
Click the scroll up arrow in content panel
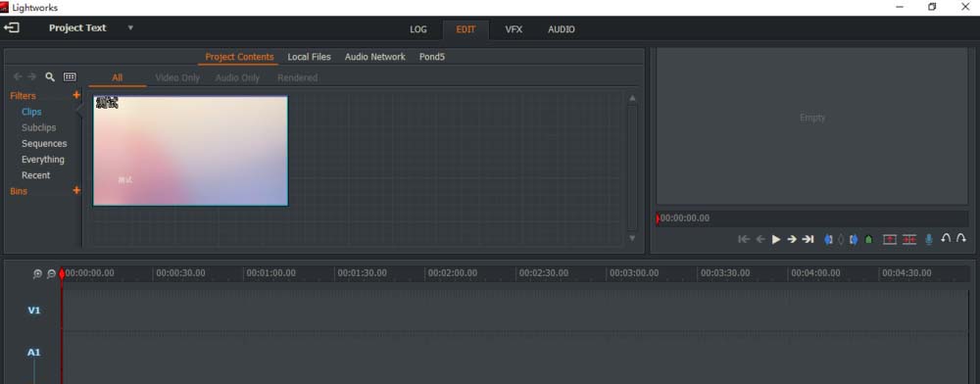pos(632,98)
